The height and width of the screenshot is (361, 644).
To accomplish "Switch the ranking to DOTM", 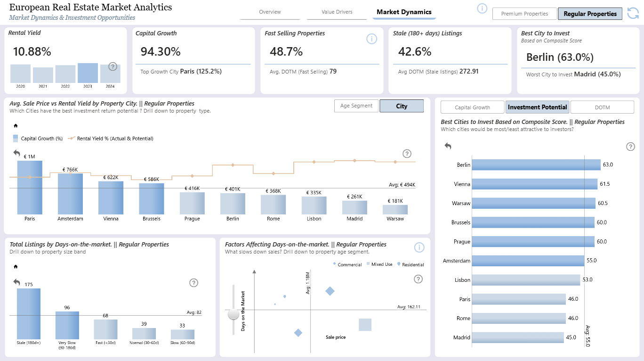I will coord(602,107).
